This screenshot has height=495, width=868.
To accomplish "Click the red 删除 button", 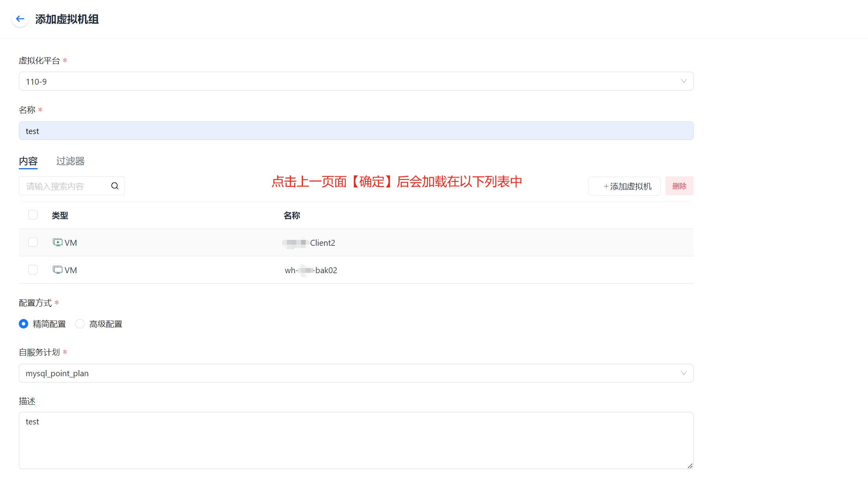I will [x=679, y=186].
